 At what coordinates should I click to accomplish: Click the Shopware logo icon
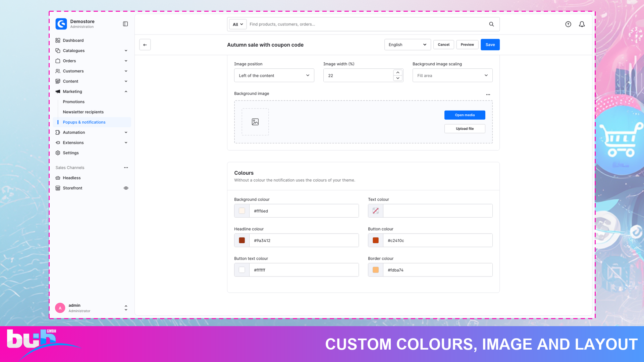(x=61, y=24)
